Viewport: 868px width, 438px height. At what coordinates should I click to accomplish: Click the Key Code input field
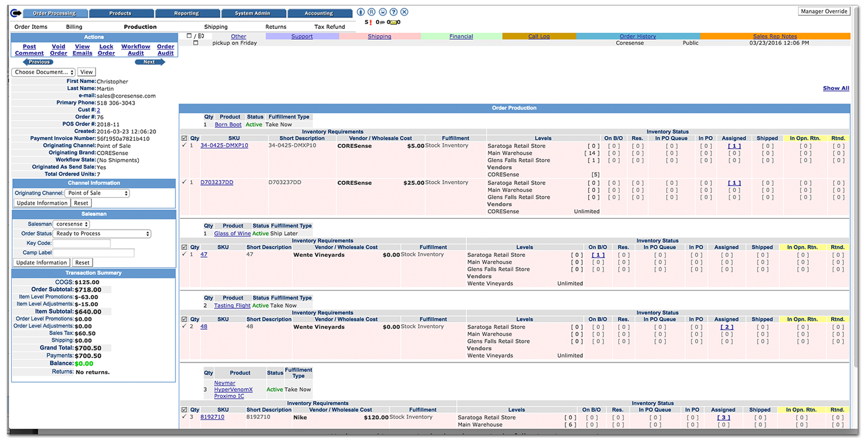tap(81, 243)
